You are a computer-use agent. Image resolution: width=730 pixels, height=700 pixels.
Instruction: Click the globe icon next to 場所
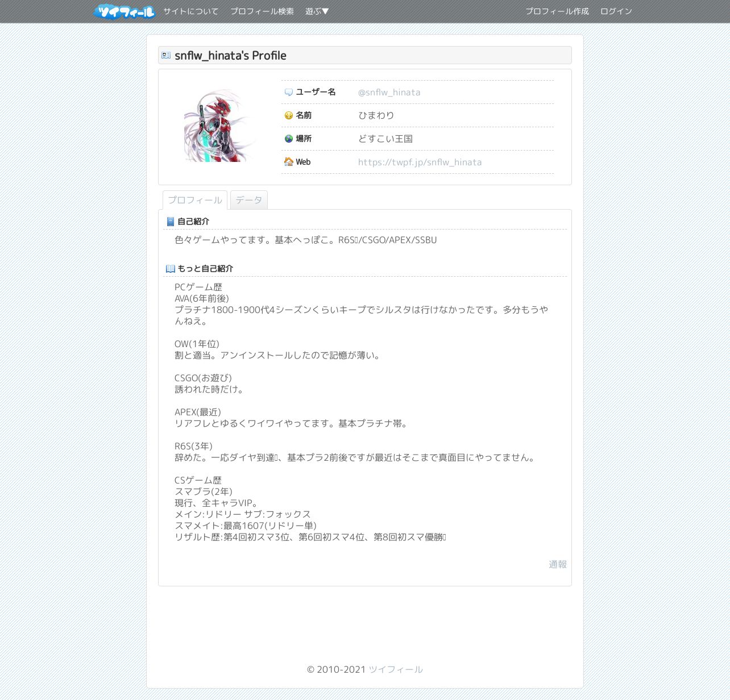pyautogui.click(x=289, y=139)
